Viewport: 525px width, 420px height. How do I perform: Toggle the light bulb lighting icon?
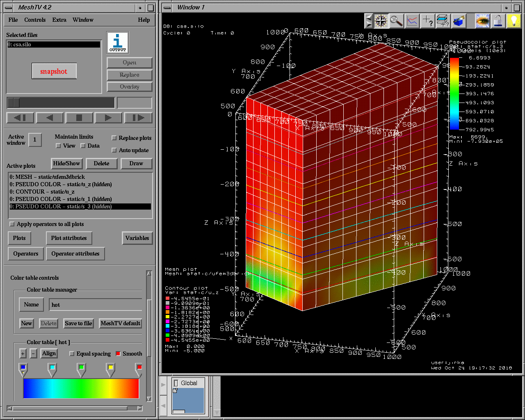tap(514, 21)
